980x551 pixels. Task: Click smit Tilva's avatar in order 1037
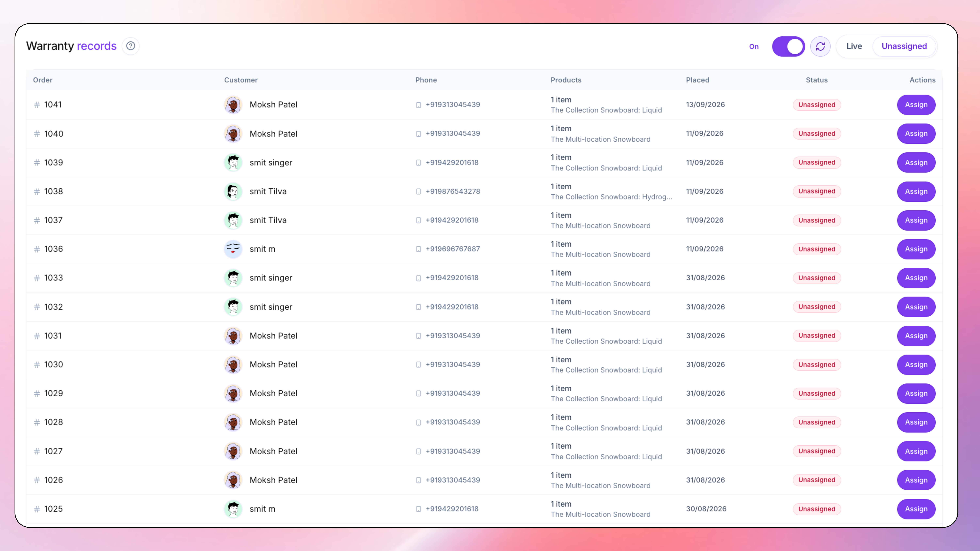click(x=233, y=220)
